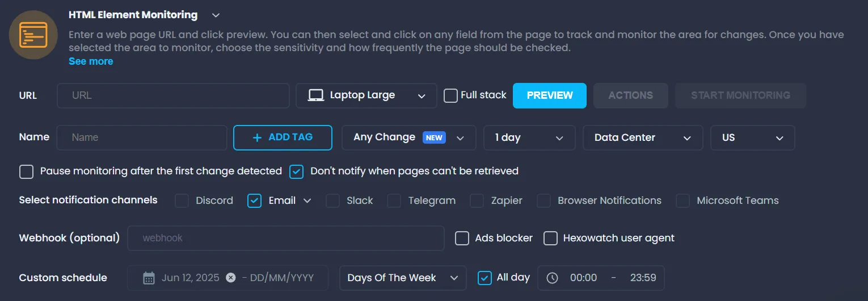The height and width of the screenshot is (301, 868).
Task: Click into the URL input field
Action: click(x=173, y=95)
